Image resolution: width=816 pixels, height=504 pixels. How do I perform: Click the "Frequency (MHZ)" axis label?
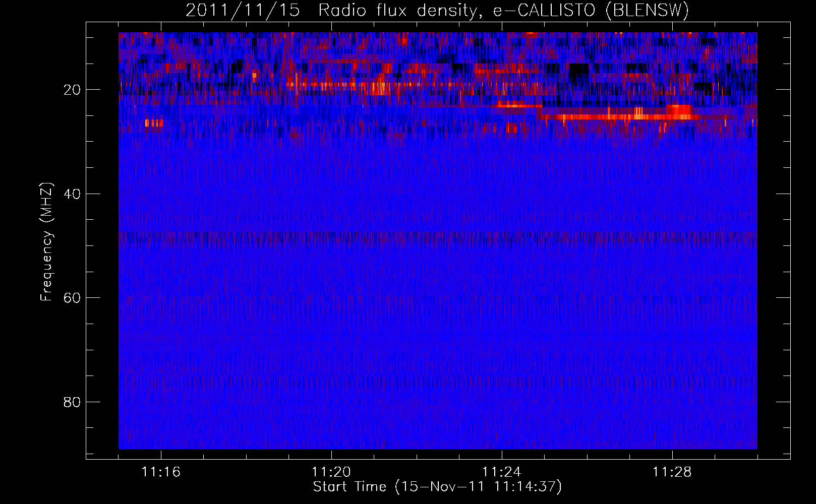46,242
